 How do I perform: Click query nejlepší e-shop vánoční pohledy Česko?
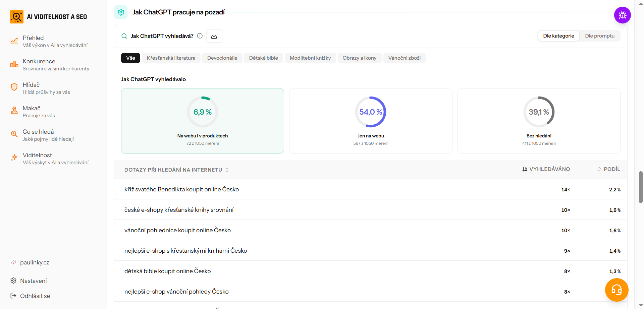click(176, 292)
